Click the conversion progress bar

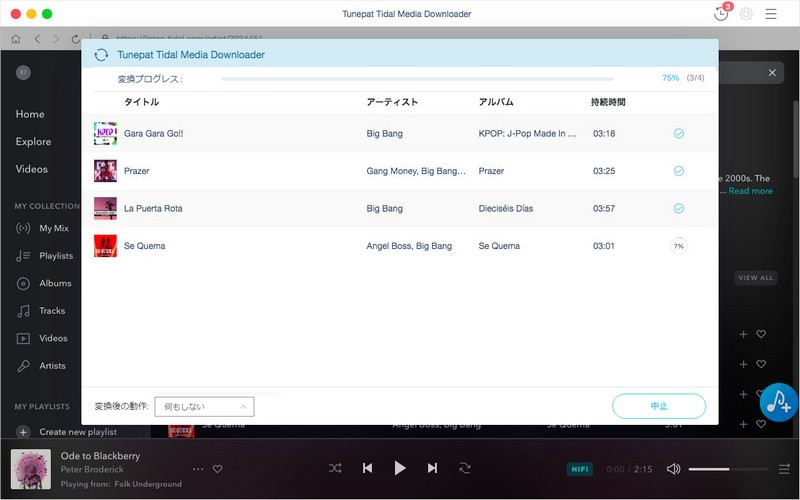pyautogui.click(x=417, y=79)
